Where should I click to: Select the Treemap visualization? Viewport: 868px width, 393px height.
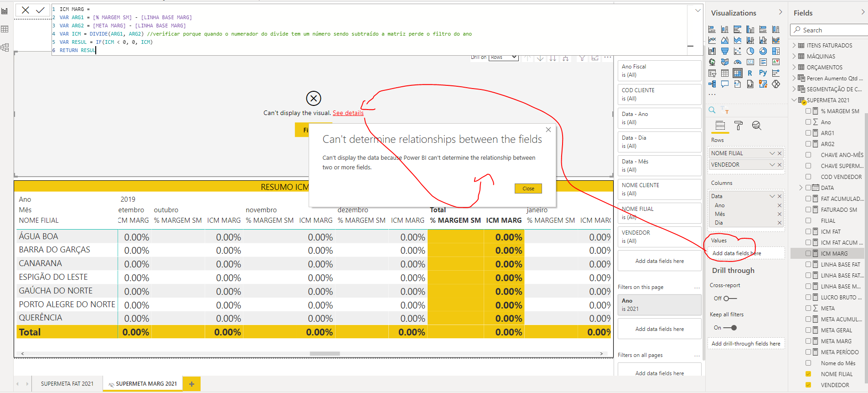coord(776,51)
